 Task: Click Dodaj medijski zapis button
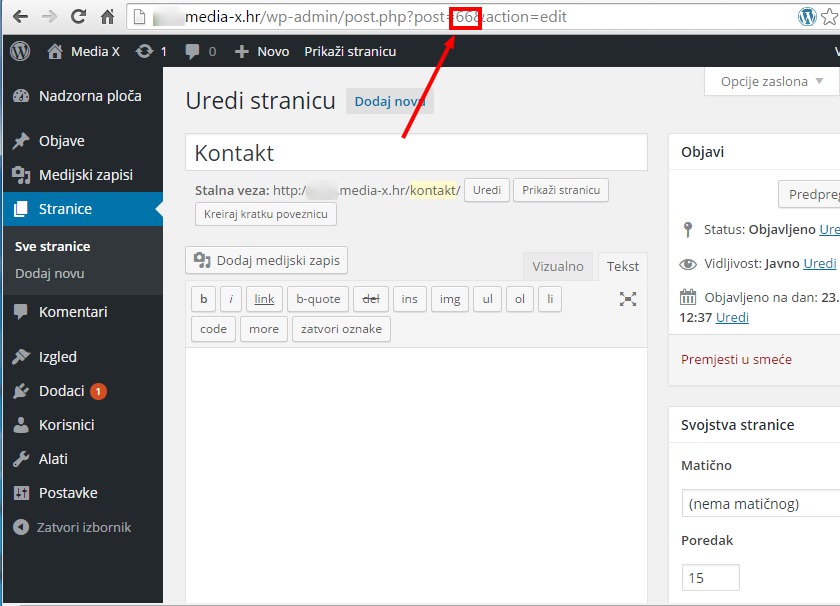pos(266,260)
